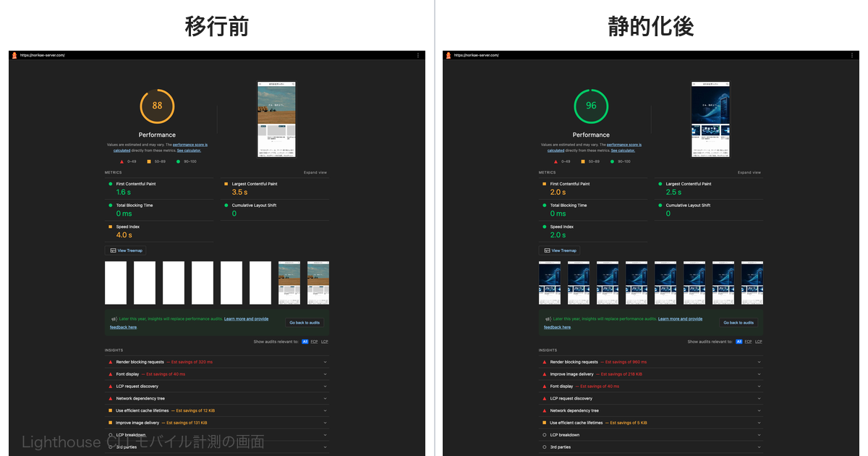Click Go back to audits in the 移行前 report

pos(305,323)
